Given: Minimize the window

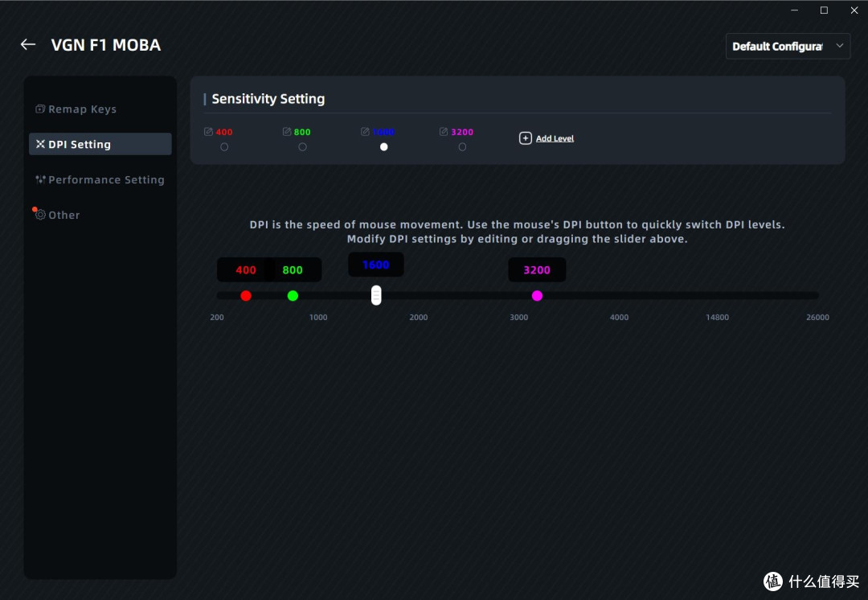Looking at the screenshot, I should [794, 10].
